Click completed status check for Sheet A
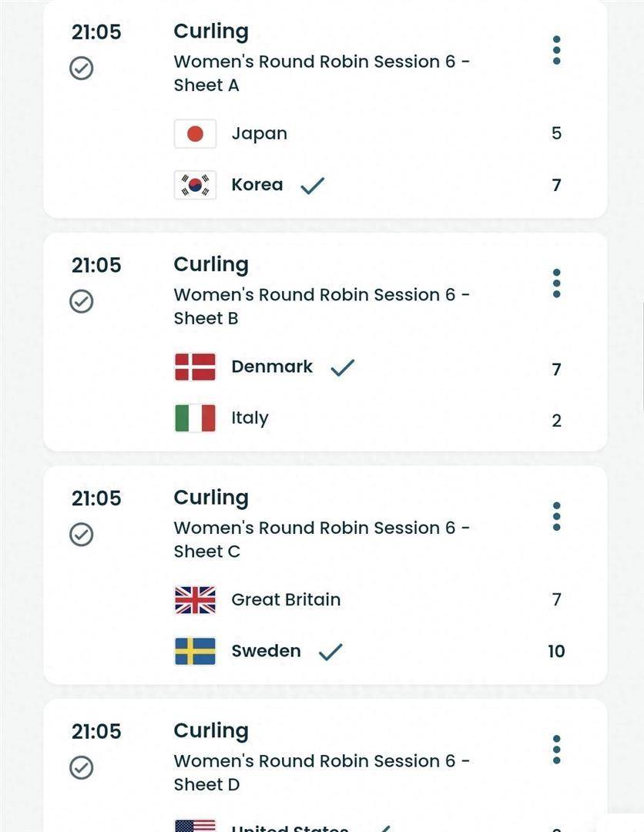Screen dimensions: 644x832 click(82, 69)
